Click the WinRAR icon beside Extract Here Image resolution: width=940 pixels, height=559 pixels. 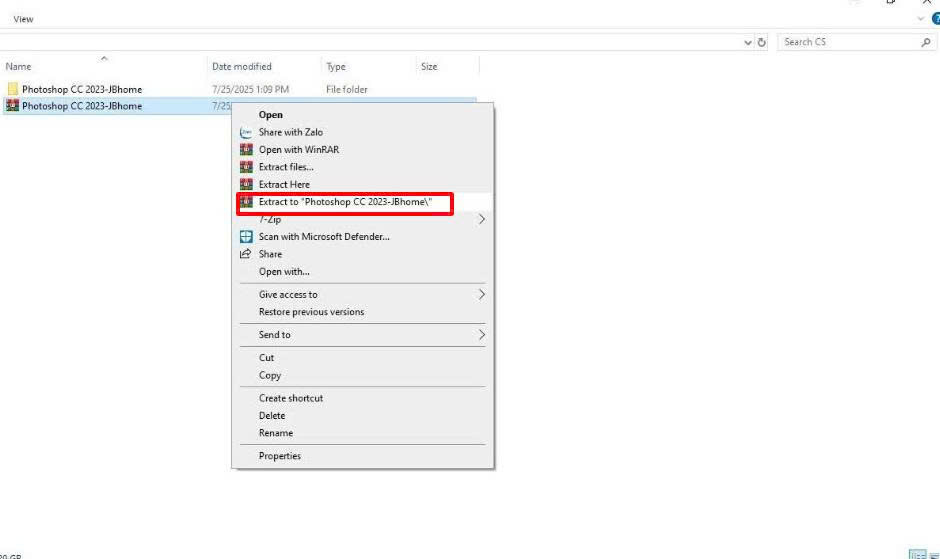(246, 184)
